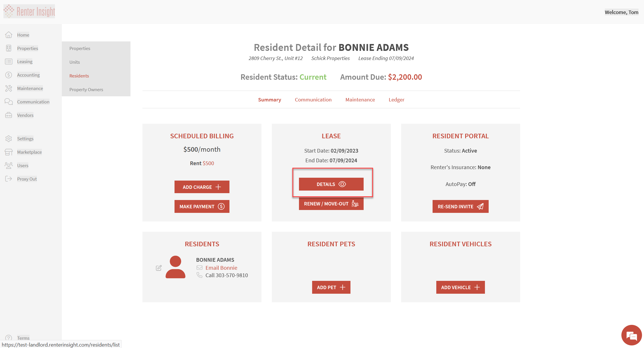This screenshot has width=644, height=348.
Task: Open the Marketplace storefront icon
Action: coord(9,152)
